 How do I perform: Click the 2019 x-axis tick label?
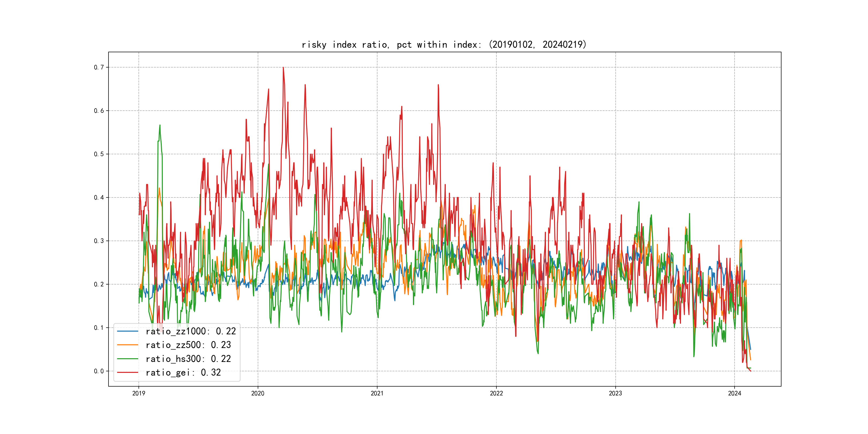pyautogui.click(x=139, y=393)
